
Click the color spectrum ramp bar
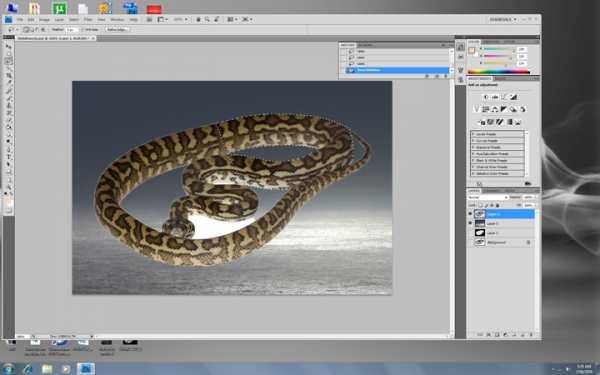499,71
